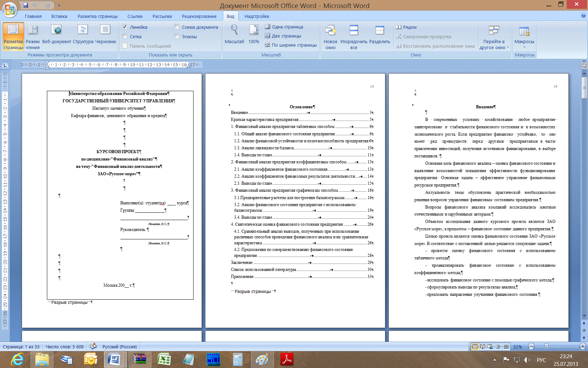The height and width of the screenshot is (368, 588).
Task: Open the Перейти в другое окно dropdown
Action: [494, 45]
